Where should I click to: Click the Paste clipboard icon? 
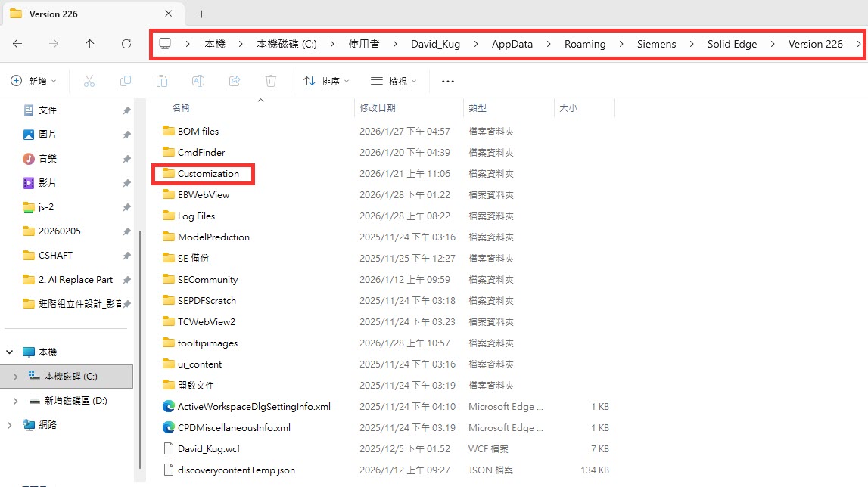pos(162,81)
